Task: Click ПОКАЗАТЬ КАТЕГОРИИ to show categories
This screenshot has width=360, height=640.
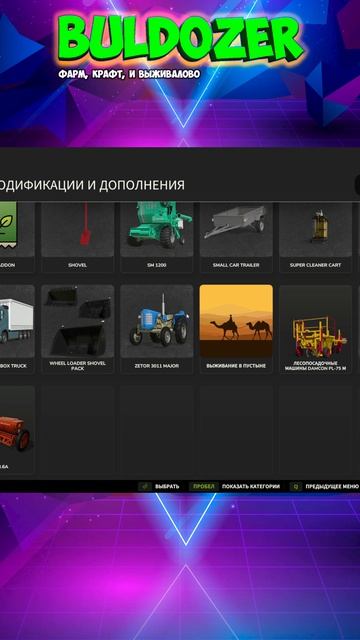Action: [x=251, y=487]
